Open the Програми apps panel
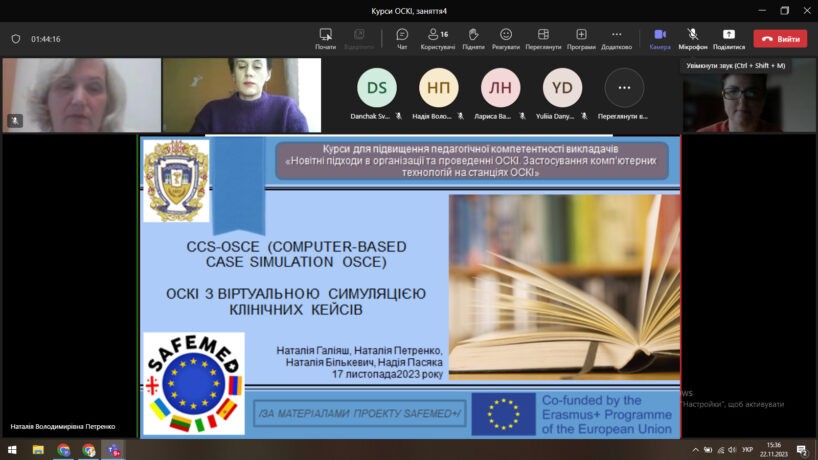Screen dimensions: 818x460 pos(581,38)
